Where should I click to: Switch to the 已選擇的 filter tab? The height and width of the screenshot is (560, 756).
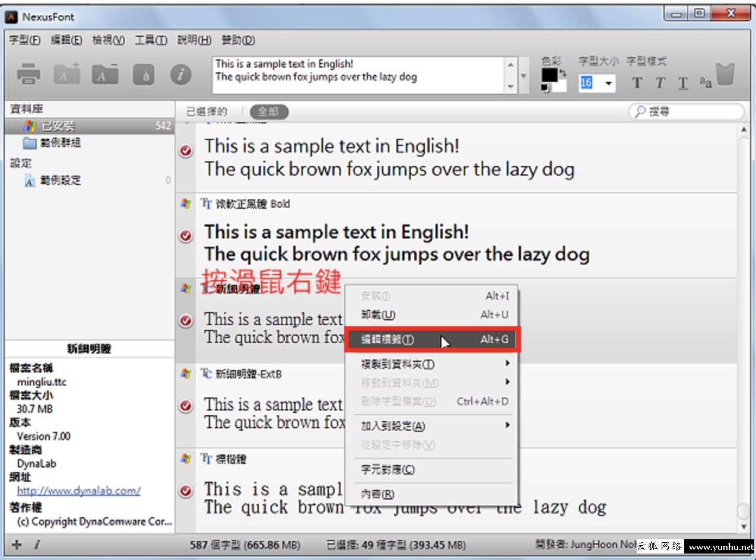pyautogui.click(x=207, y=112)
